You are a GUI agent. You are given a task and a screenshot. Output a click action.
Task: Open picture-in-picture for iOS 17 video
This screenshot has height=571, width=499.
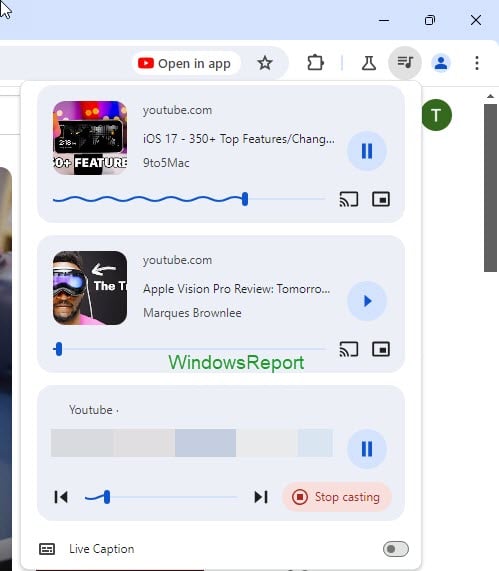[381, 199]
